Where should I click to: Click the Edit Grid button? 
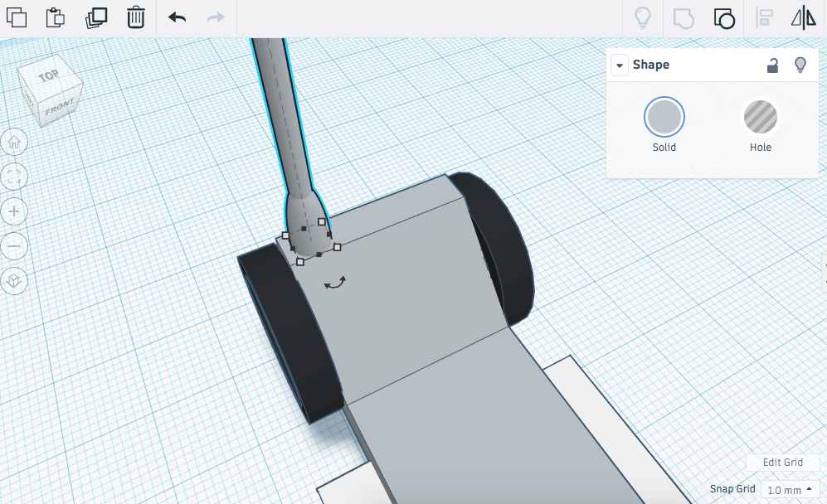783,463
